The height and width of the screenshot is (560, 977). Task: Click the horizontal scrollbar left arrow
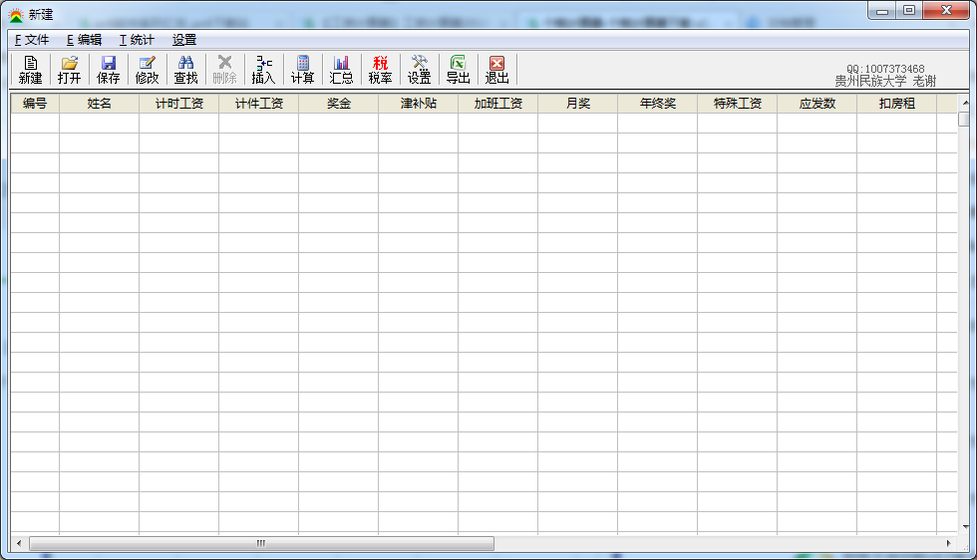tap(19, 543)
